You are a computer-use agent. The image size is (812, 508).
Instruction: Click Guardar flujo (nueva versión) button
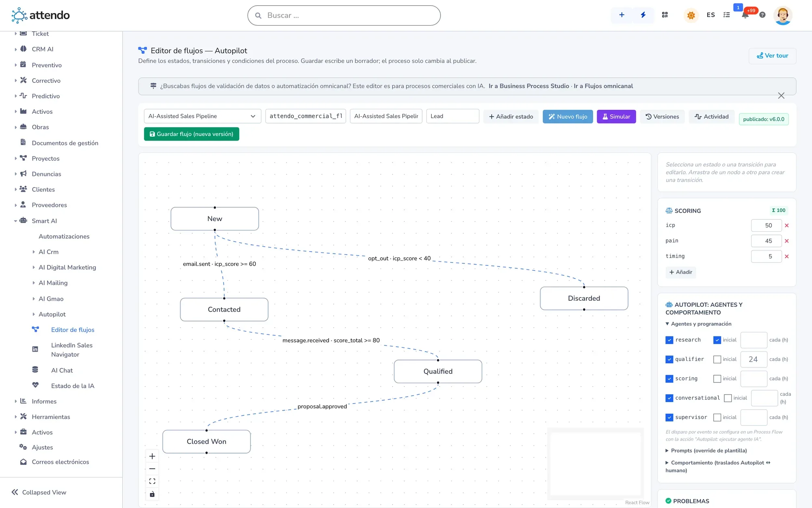pos(192,134)
